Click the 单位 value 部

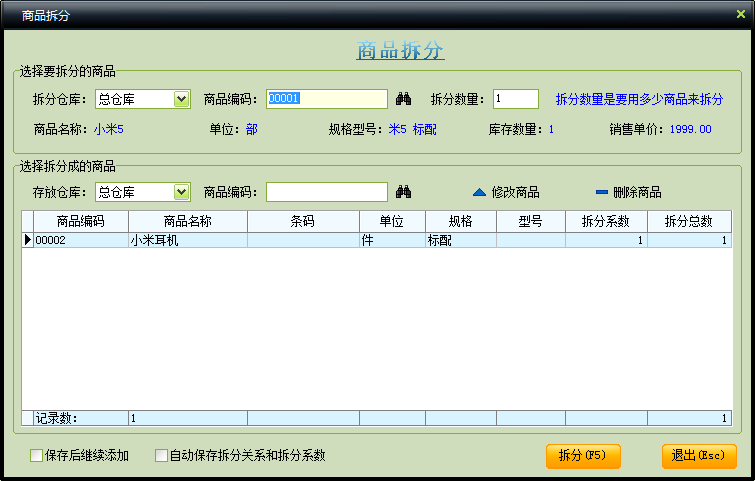click(x=252, y=129)
